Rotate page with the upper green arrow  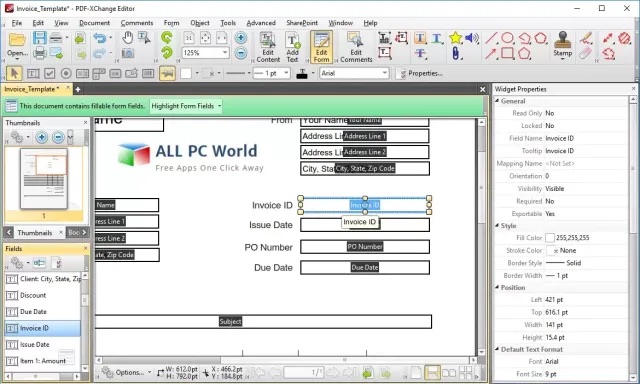click(x=167, y=38)
